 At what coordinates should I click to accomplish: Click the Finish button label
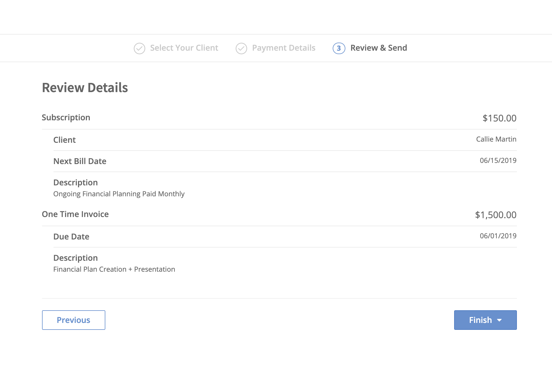tap(480, 320)
